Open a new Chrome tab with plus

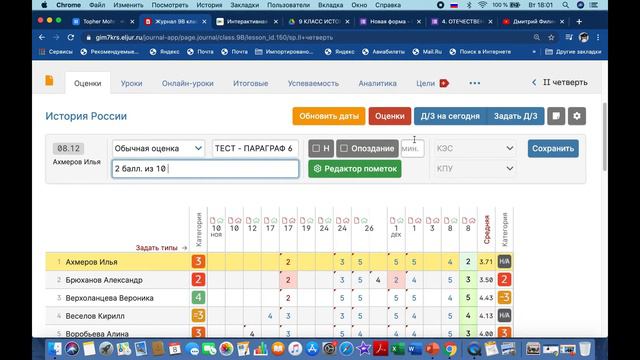pyautogui.click(x=579, y=21)
